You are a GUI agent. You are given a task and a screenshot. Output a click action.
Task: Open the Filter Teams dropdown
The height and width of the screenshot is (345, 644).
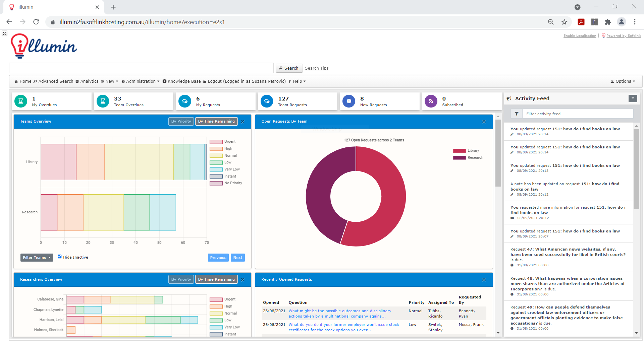pos(36,257)
